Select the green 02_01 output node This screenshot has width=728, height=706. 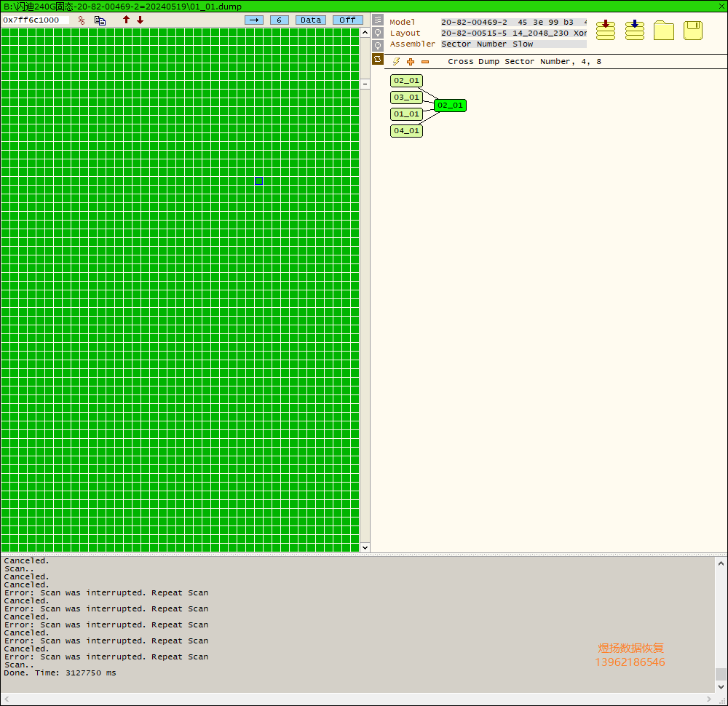click(x=451, y=106)
